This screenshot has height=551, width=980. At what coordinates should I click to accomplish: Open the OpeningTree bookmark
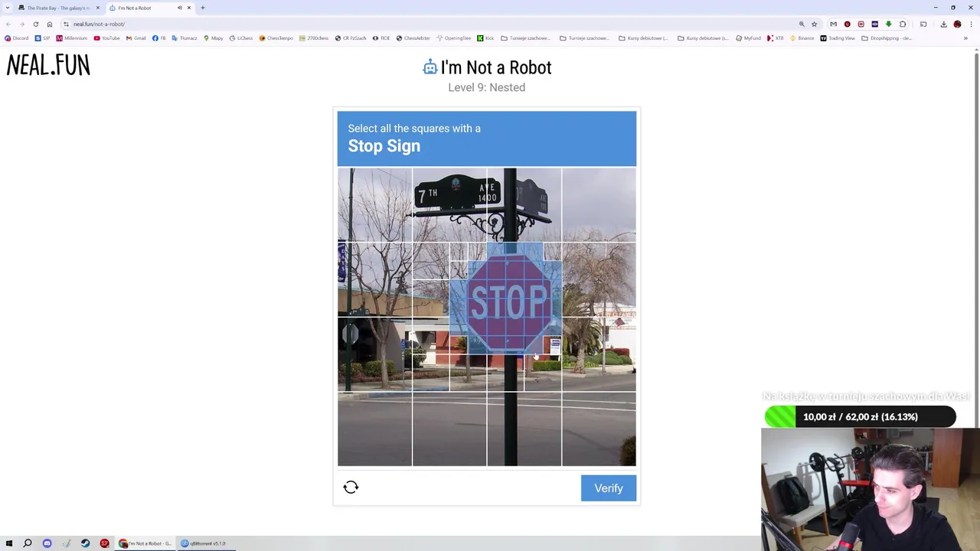[454, 38]
